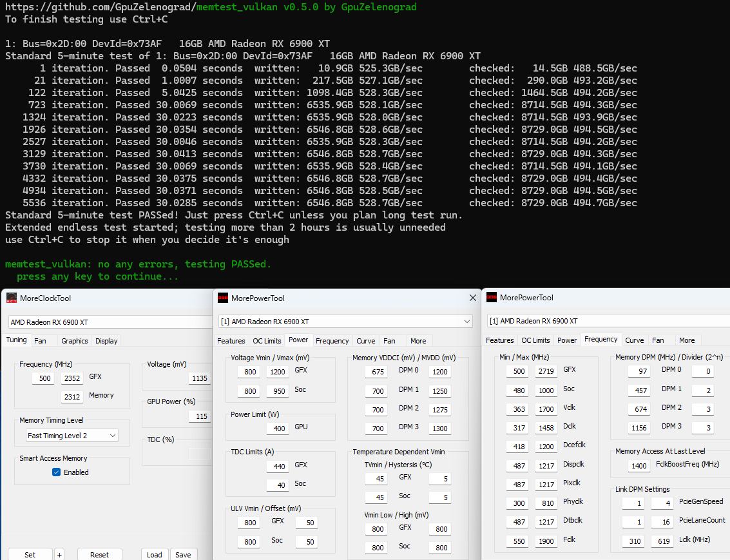Screen dimensions: 730x560
Task: Open Frequency tab in middle MorePowerTool
Action: pyautogui.click(x=332, y=341)
